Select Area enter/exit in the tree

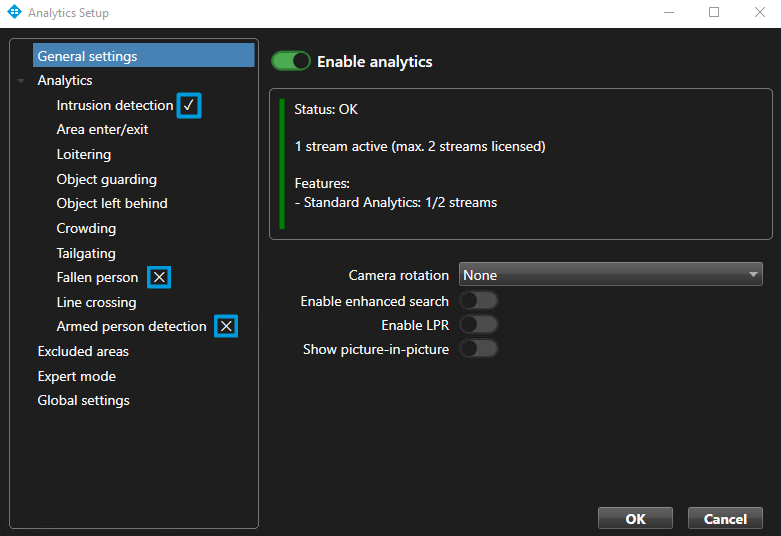pyautogui.click(x=102, y=129)
